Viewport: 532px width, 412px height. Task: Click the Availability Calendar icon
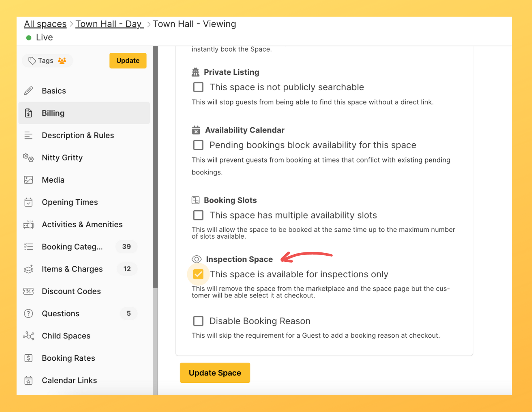[x=196, y=130]
